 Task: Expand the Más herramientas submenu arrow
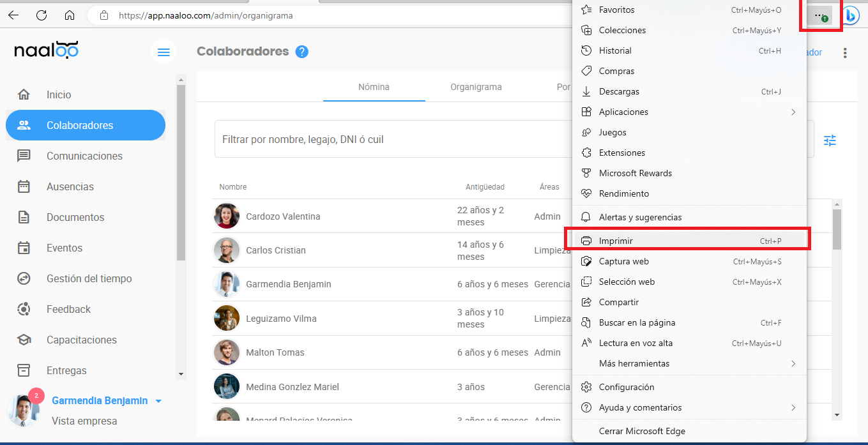pos(793,363)
